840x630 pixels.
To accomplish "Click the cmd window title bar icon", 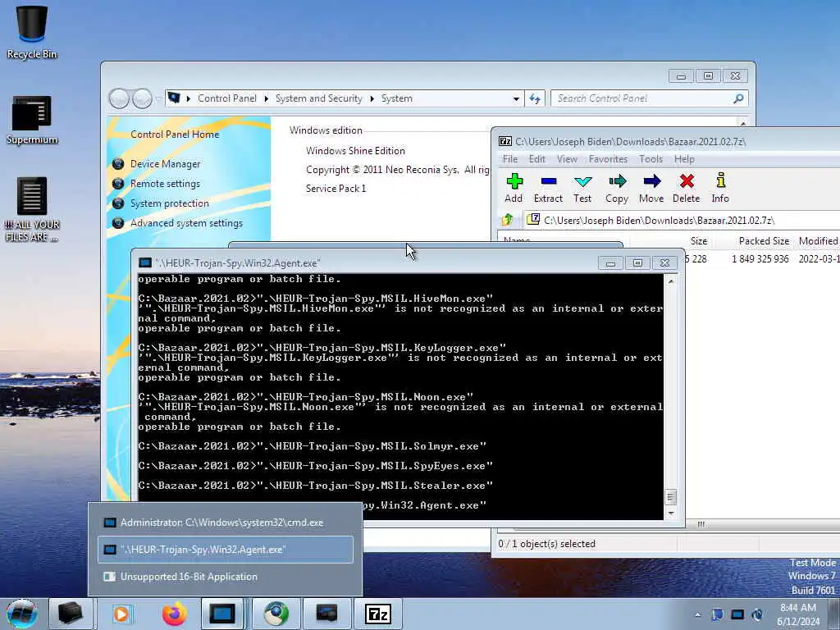I will click(x=144, y=263).
